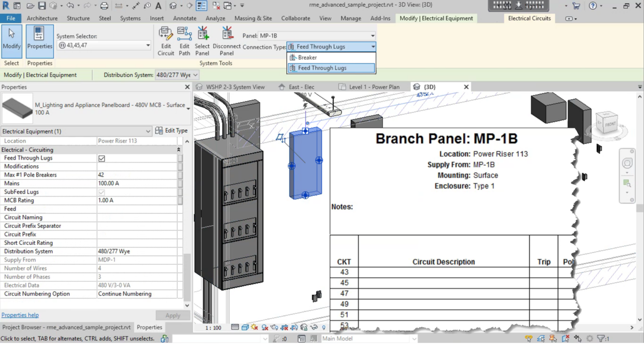Open the Edit Path tool
This screenshot has width=644, height=362.
point(184,40)
